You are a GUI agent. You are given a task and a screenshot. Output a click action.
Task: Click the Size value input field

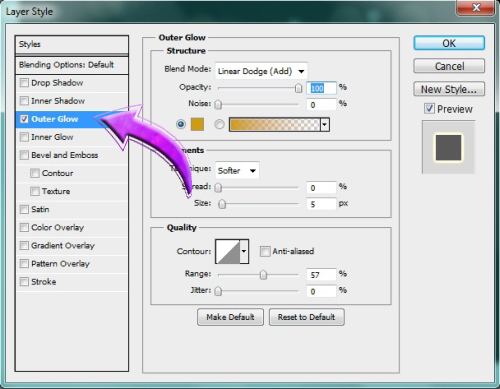coord(321,204)
